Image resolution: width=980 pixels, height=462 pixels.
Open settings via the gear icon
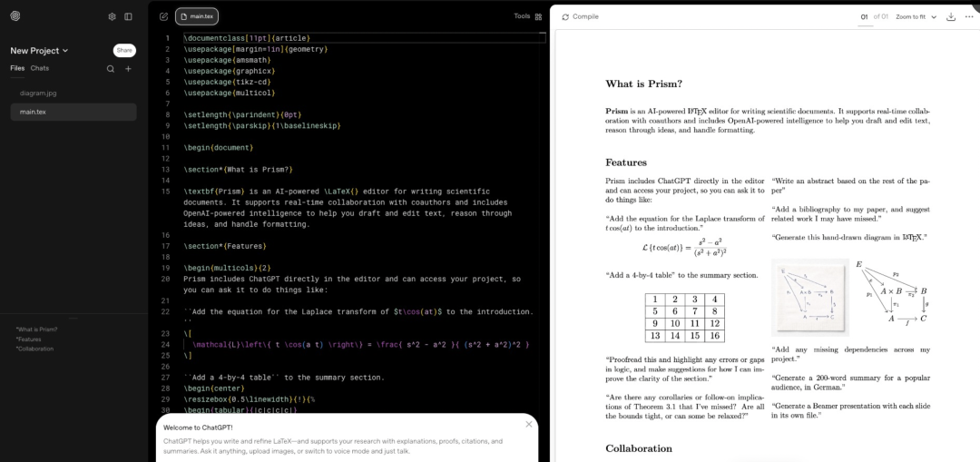coord(112,16)
